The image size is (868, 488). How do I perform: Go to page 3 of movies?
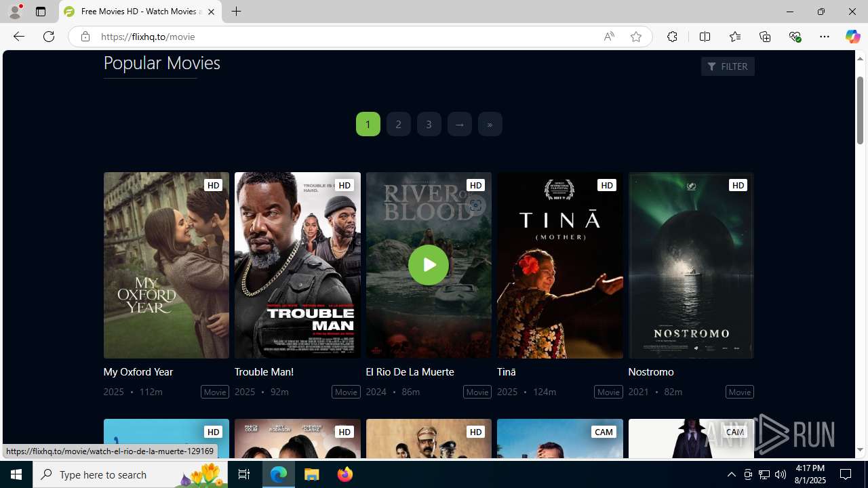click(x=429, y=124)
